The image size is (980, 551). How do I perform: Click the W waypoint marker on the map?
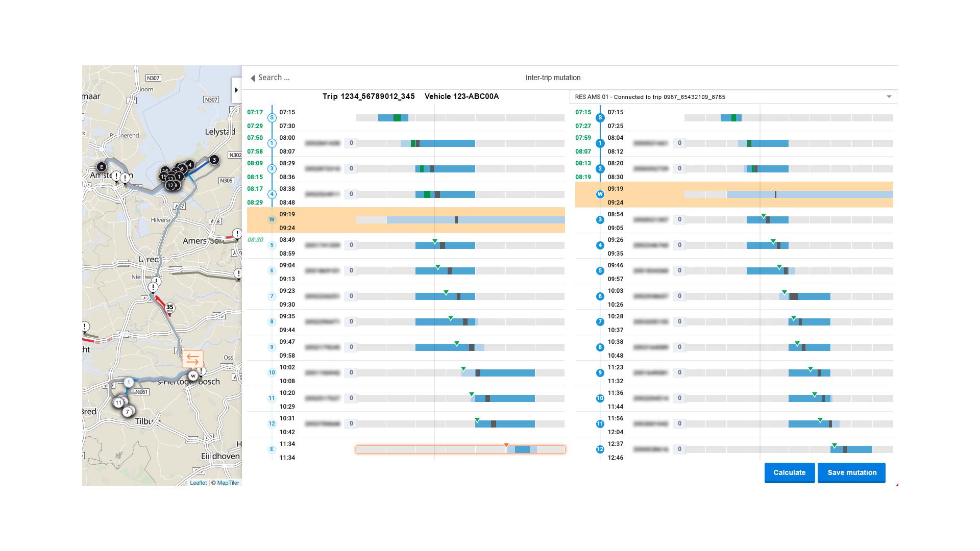193,377
